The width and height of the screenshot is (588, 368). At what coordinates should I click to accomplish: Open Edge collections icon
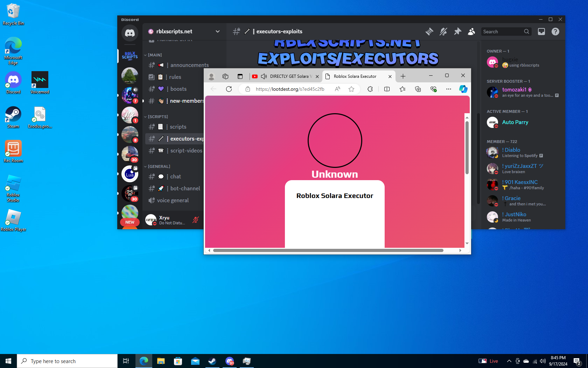point(418,89)
